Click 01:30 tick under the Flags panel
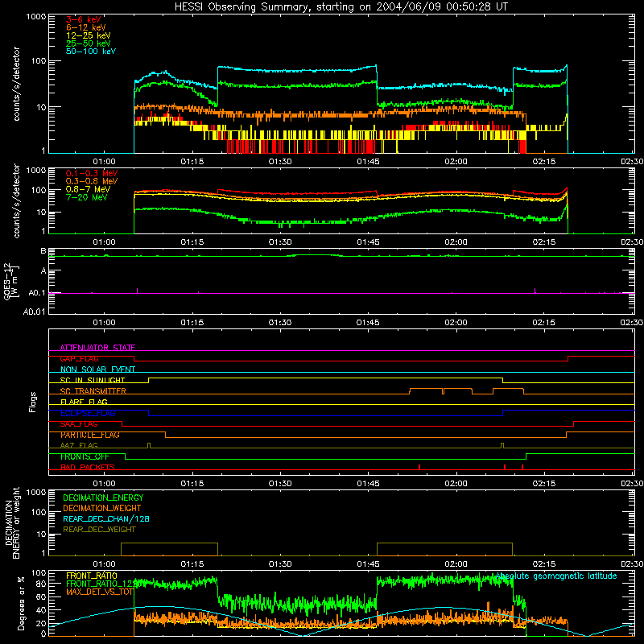This screenshot has width=644, height=644. [280, 484]
